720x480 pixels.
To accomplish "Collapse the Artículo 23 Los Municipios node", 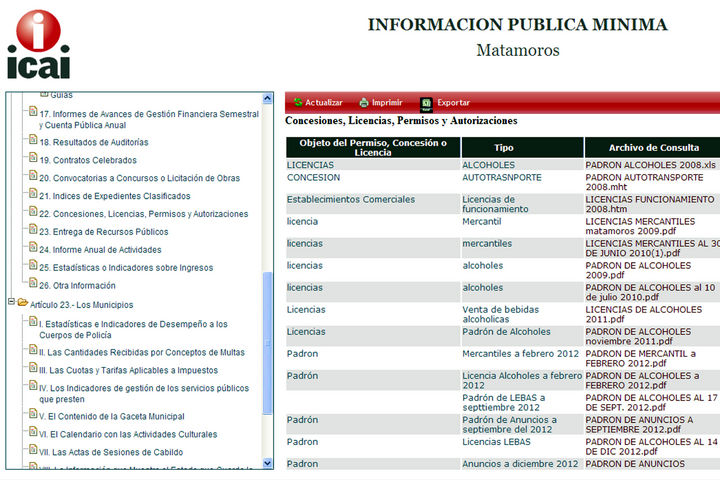I will [10, 303].
